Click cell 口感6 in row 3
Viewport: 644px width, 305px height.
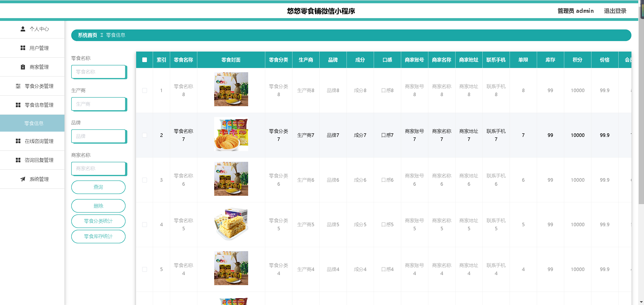click(387, 180)
